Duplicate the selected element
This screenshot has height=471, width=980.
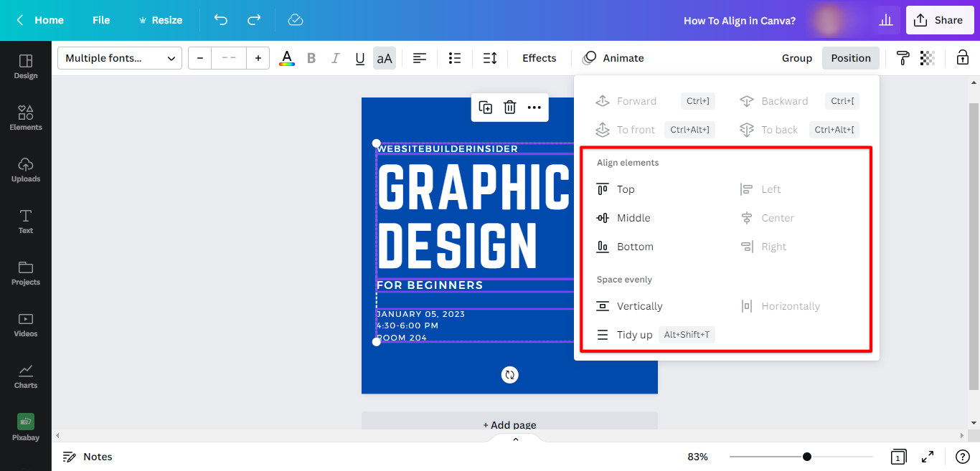tap(486, 107)
